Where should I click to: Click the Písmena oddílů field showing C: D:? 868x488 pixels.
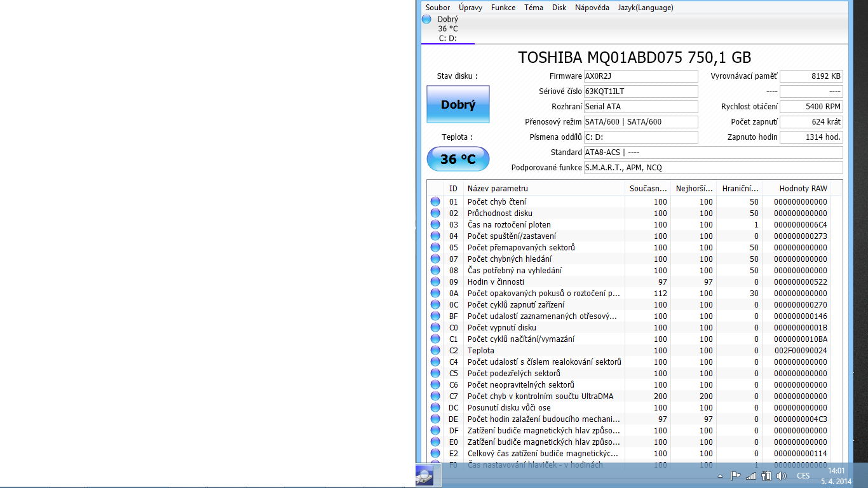click(641, 137)
